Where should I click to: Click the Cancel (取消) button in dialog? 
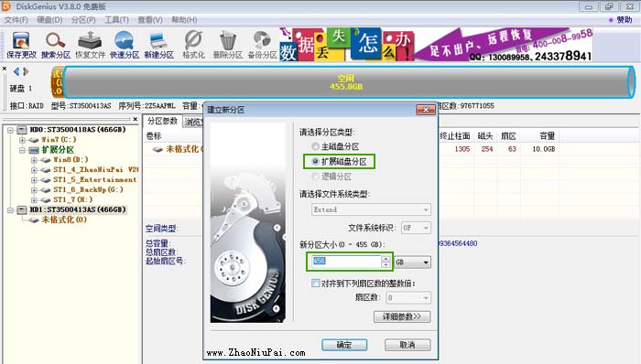pos(407,345)
